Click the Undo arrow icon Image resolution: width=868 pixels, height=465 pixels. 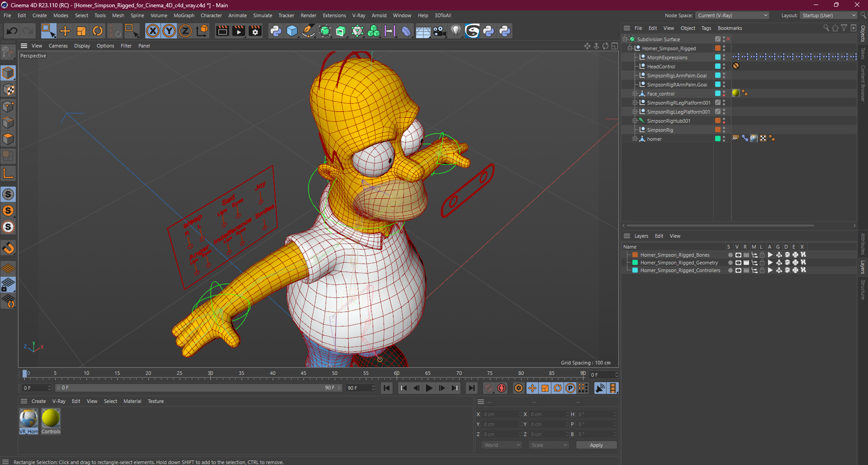tap(12, 31)
